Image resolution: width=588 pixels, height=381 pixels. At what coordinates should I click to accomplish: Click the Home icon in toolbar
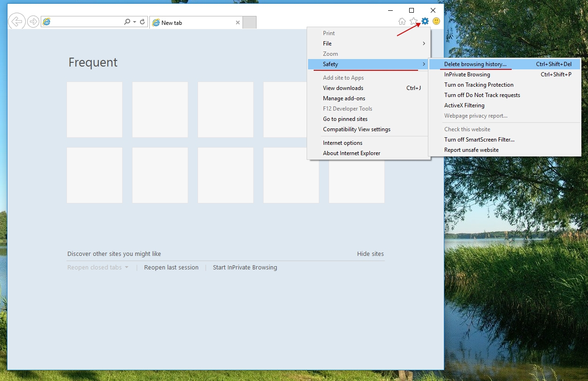click(x=402, y=21)
